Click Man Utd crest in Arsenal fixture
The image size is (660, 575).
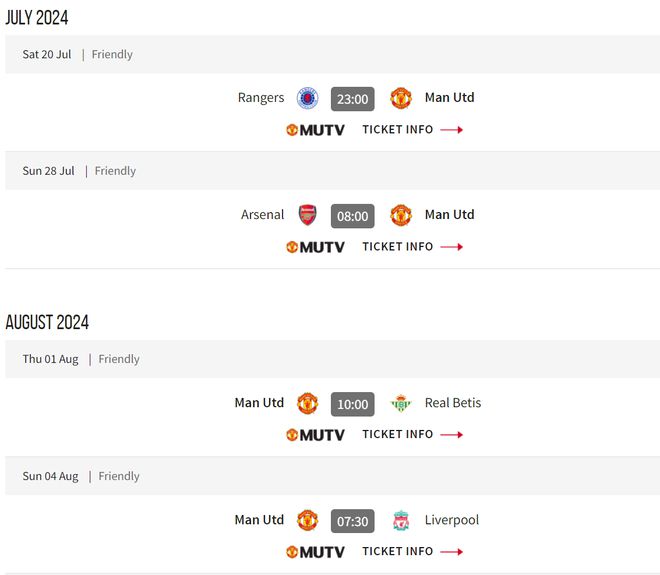pyautogui.click(x=401, y=215)
